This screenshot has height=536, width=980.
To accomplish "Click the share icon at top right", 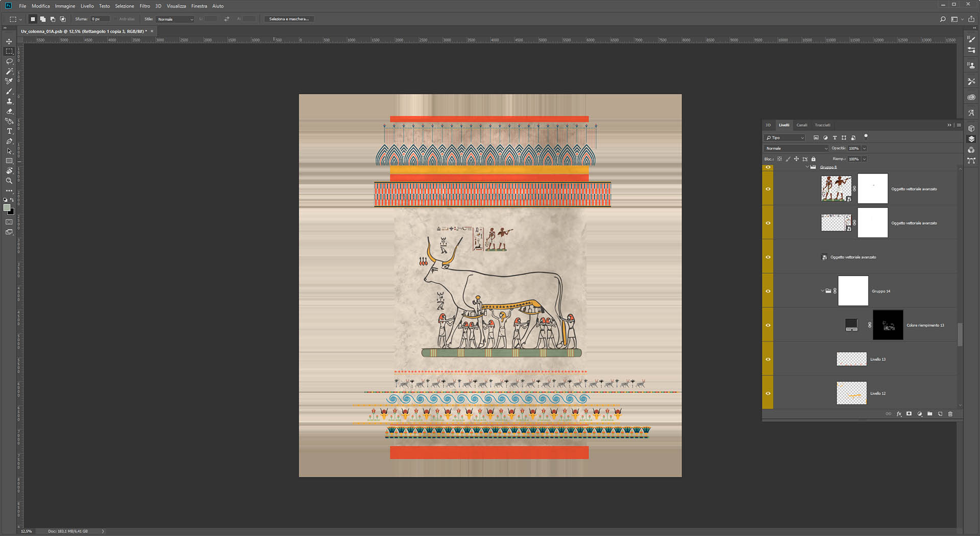I will 971,19.
